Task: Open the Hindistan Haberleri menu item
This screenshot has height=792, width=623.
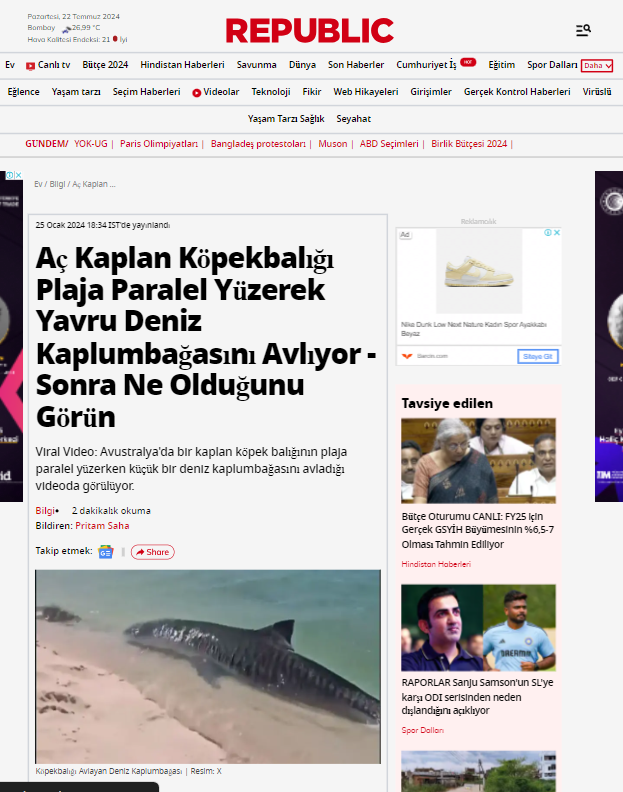Action: click(x=182, y=65)
